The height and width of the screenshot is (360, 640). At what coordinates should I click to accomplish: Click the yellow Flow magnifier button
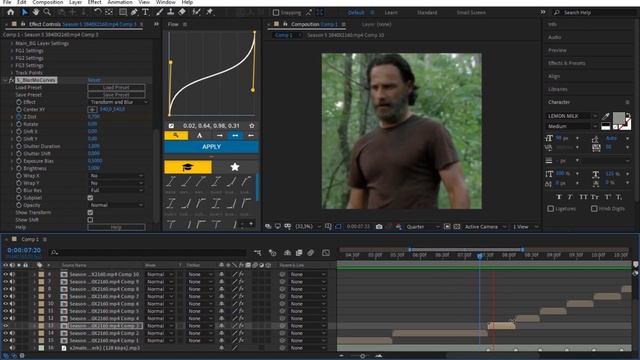click(x=176, y=136)
